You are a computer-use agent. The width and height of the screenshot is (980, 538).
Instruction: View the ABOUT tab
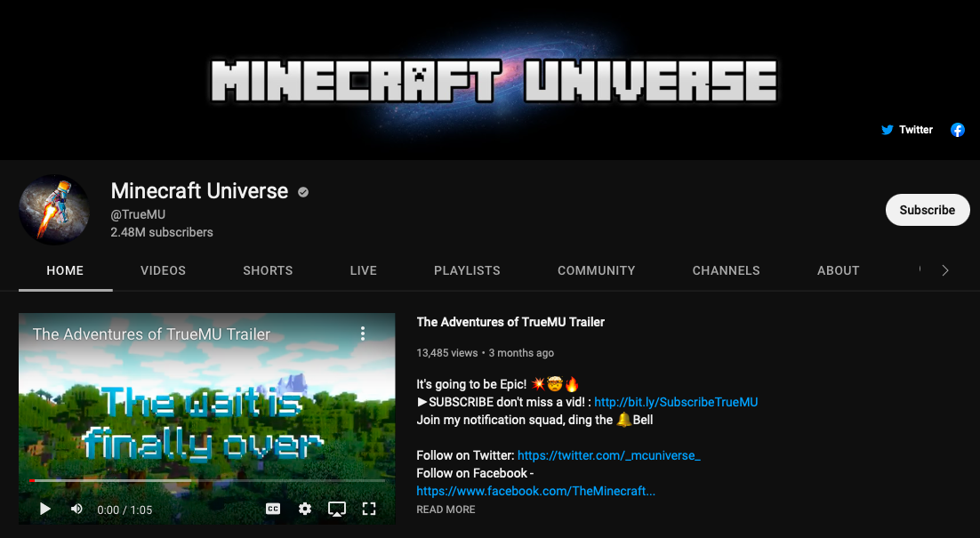tap(838, 270)
